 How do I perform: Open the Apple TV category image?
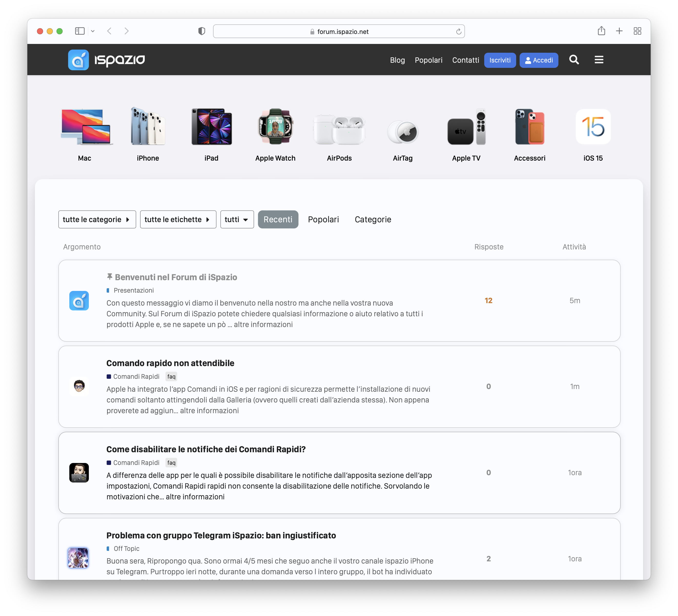pos(466,127)
